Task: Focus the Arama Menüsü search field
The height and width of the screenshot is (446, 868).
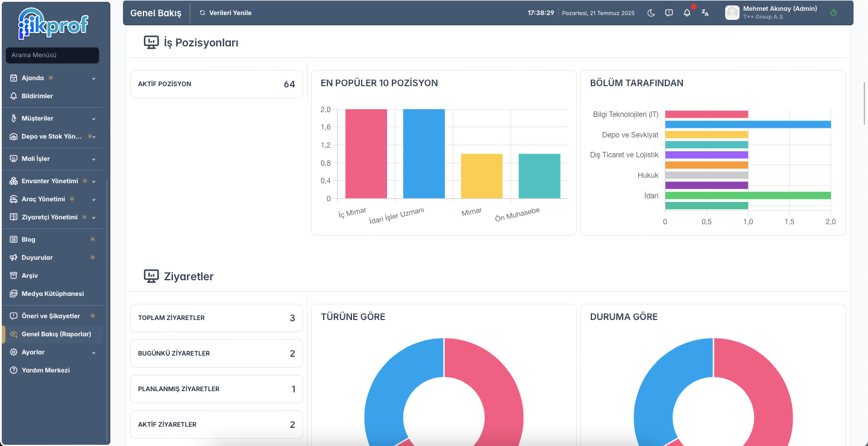Action: (x=52, y=55)
